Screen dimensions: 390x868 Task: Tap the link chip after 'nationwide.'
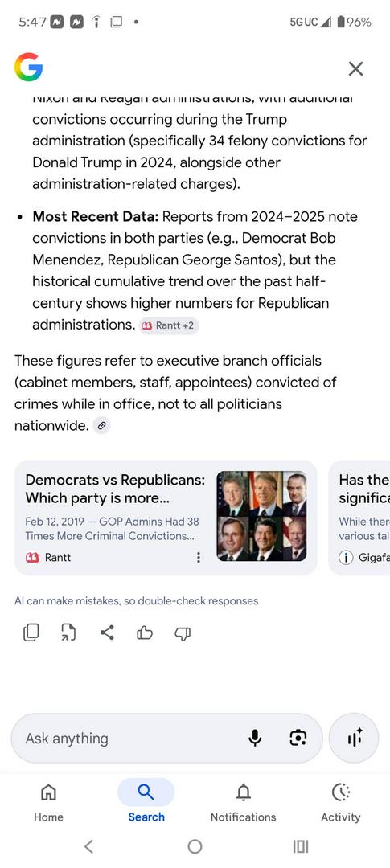[x=101, y=426]
